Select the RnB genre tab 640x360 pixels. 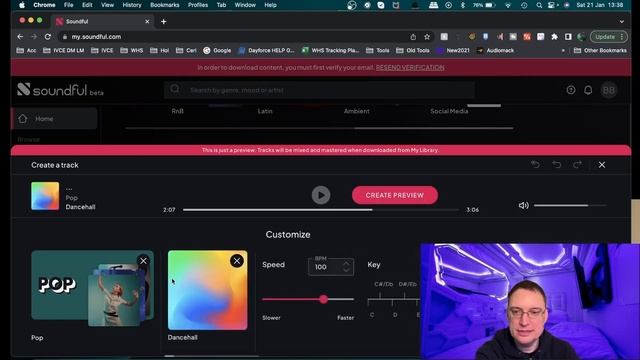tap(178, 111)
